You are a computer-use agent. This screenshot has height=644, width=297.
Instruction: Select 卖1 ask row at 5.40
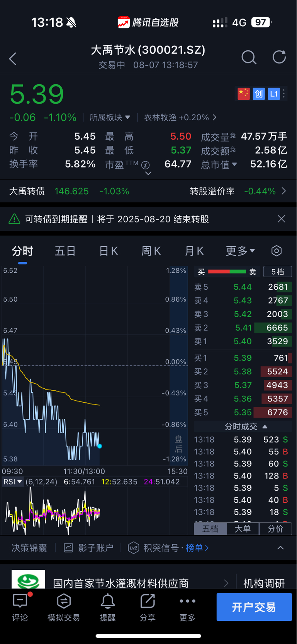243,341
